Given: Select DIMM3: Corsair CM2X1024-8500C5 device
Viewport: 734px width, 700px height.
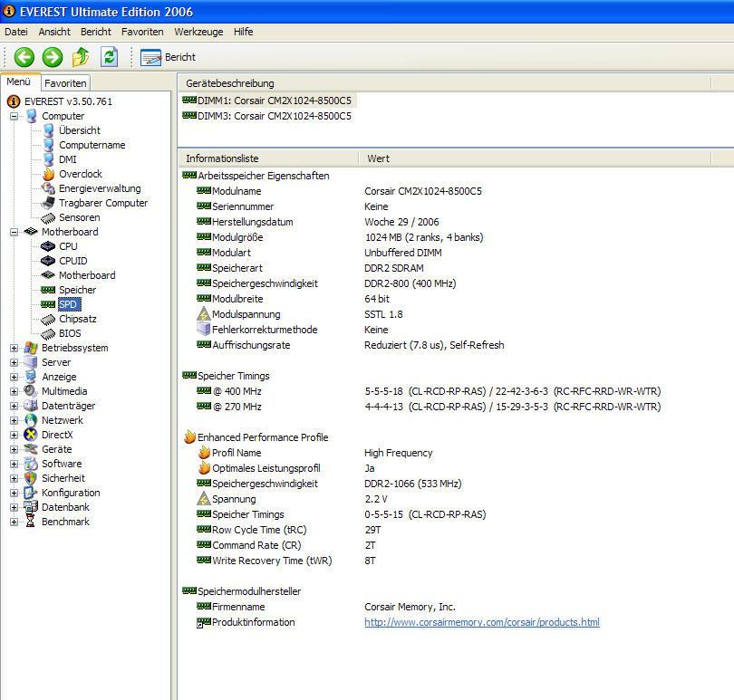Looking at the screenshot, I should [x=275, y=116].
